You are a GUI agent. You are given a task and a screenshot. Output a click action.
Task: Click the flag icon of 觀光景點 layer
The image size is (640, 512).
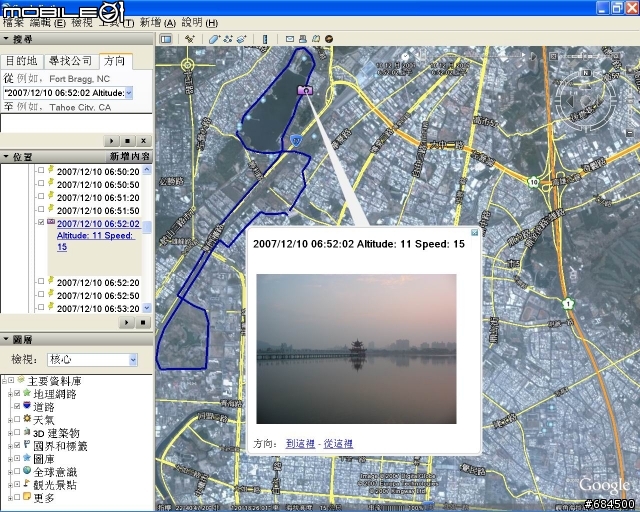coord(27,483)
